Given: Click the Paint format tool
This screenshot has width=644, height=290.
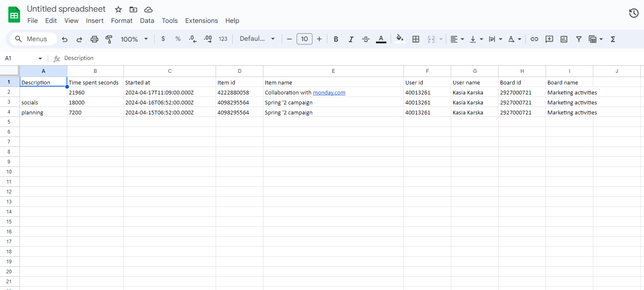Looking at the screenshot, I should tap(109, 39).
